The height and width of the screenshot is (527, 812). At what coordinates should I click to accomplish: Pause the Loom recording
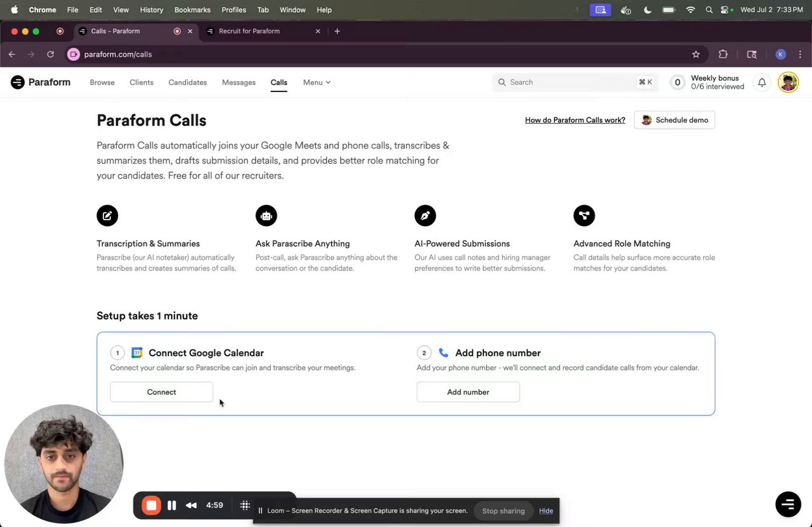(x=172, y=505)
